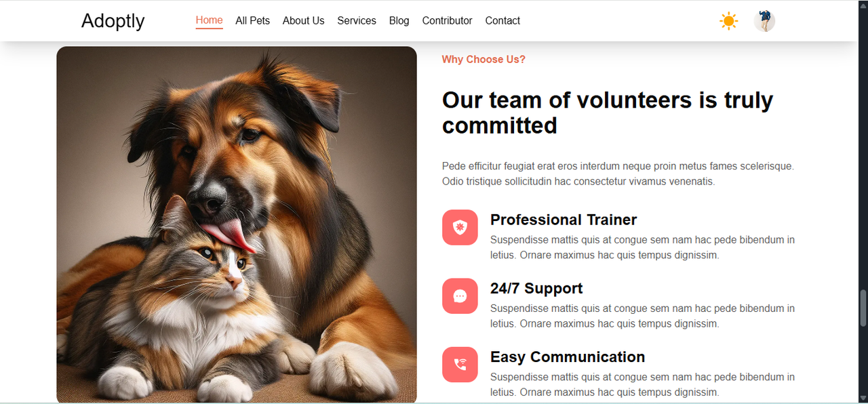Go to the Home nav item
Screen dimensions: 868x404
pyautogui.click(x=210, y=20)
